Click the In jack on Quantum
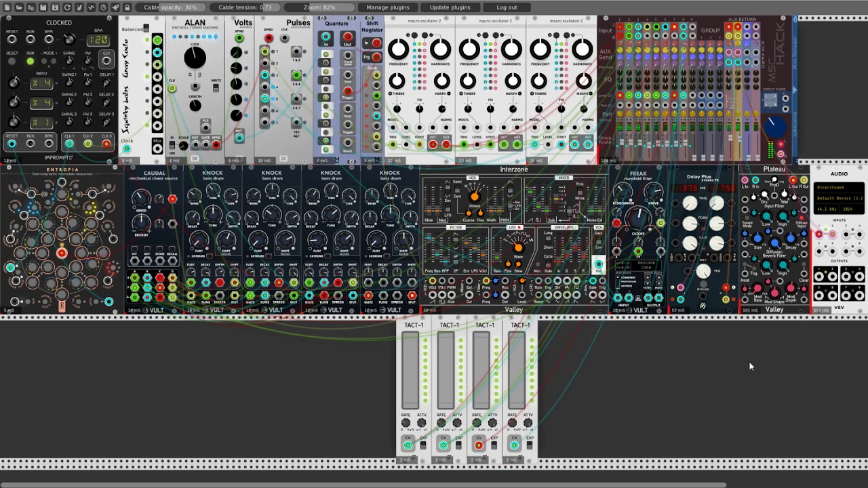The width and height of the screenshot is (868, 488). tap(326, 37)
